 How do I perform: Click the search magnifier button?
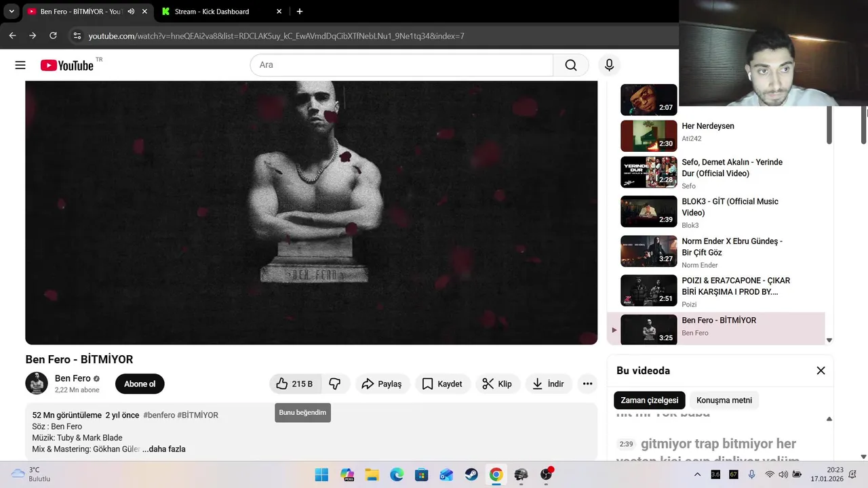(x=571, y=65)
